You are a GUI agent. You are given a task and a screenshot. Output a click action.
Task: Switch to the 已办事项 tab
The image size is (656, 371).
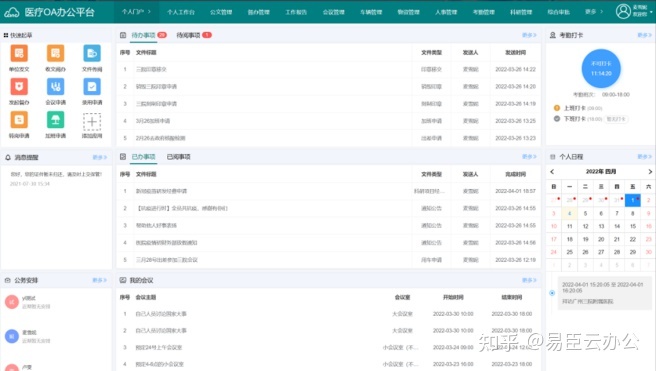pyautogui.click(x=144, y=157)
